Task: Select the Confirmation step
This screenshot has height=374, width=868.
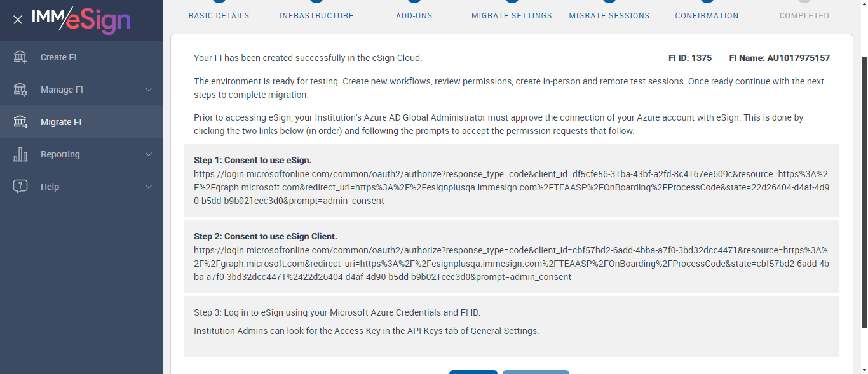Action: click(x=707, y=16)
